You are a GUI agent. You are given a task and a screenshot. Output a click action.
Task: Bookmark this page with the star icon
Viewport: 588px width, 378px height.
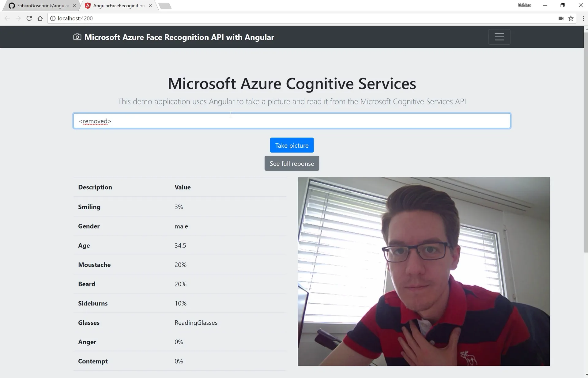(571, 18)
